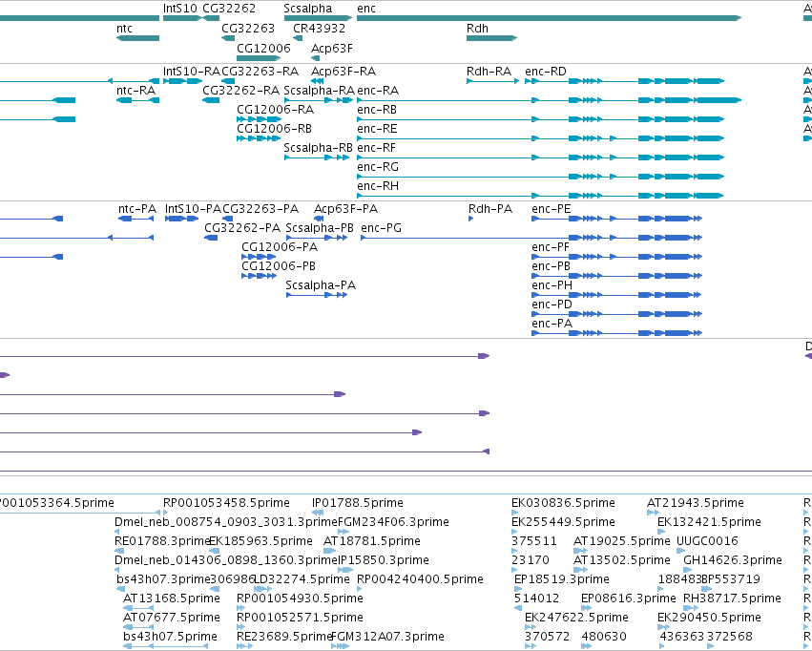Click the AT18781.5prime EST label
This screenshot has height=651, width=812.
372,542
